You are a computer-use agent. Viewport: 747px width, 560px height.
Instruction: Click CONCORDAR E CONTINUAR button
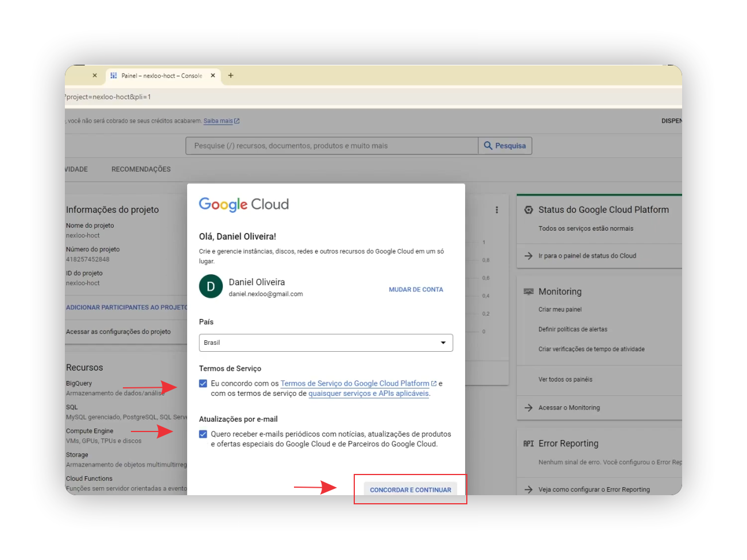pos(411,490)
